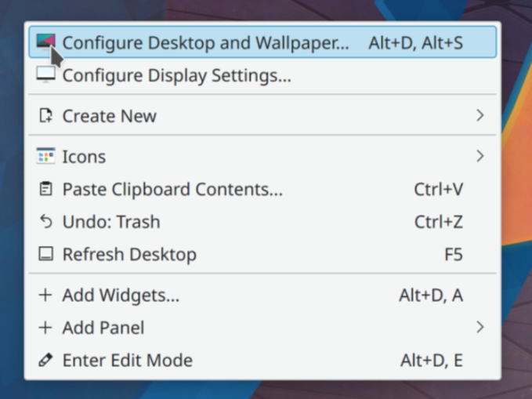Expand the Create New submenu arrow
Screen dimensions: 532x399
click(x=480, y=116)
